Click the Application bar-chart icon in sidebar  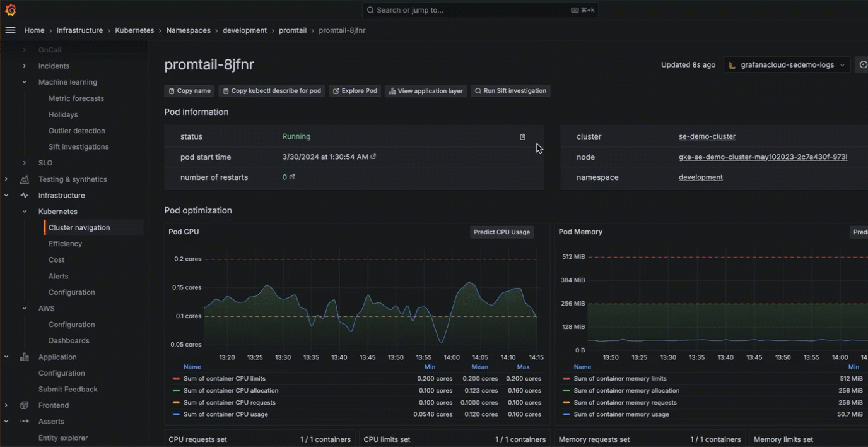click(25, 357)
